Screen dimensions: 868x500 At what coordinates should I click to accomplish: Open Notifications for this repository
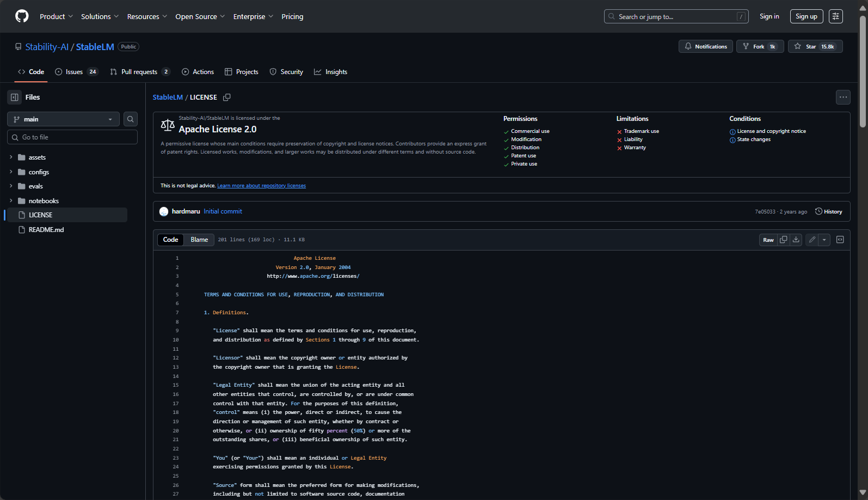[x=706, y=46]
